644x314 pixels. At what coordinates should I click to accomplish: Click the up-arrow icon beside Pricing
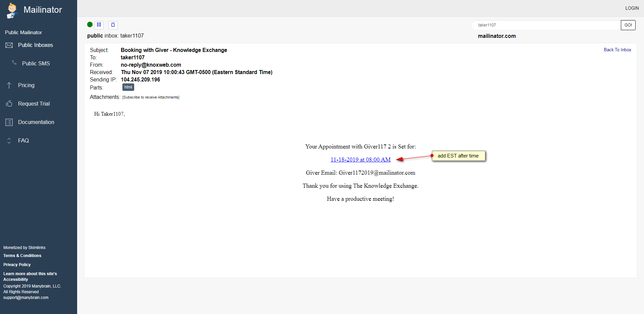9,85
